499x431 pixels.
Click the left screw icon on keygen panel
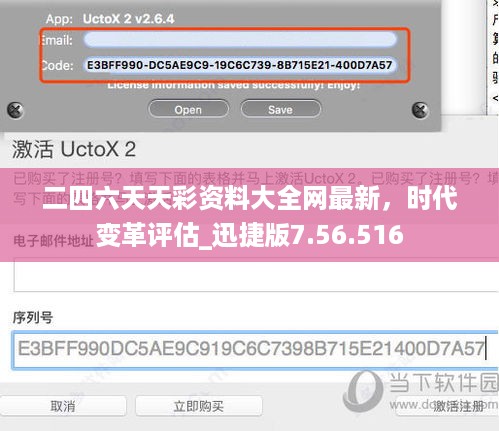(15, 110)
